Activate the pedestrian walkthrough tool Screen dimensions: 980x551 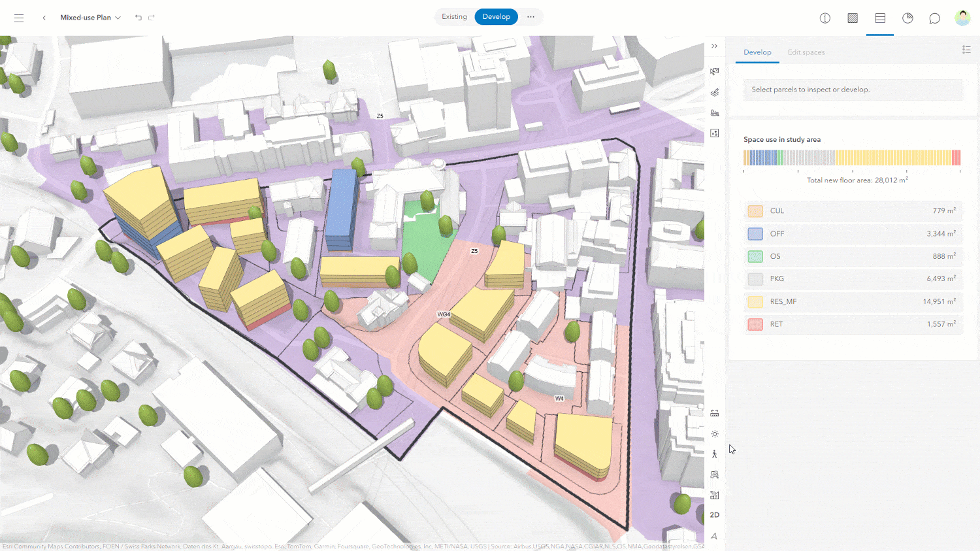(x=714, y=454)
